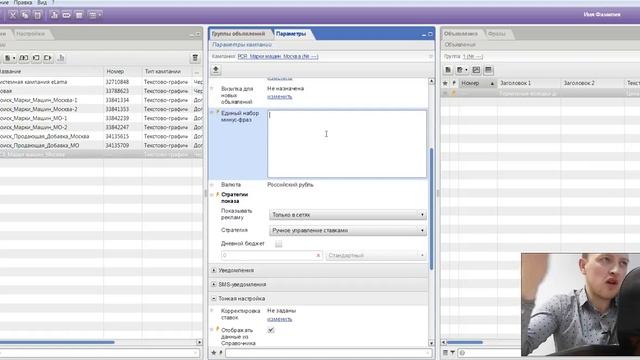Click the Cut scissors icon in purple toolbar
640x360 pixels.
point(13,15)
